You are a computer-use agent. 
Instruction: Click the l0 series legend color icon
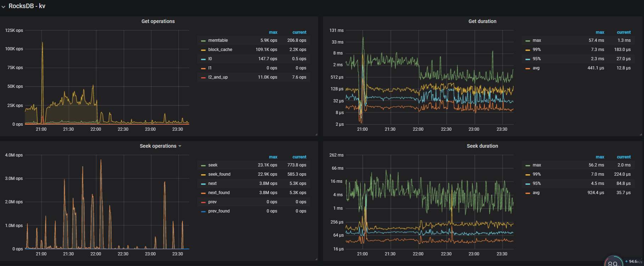pos(203,59)
